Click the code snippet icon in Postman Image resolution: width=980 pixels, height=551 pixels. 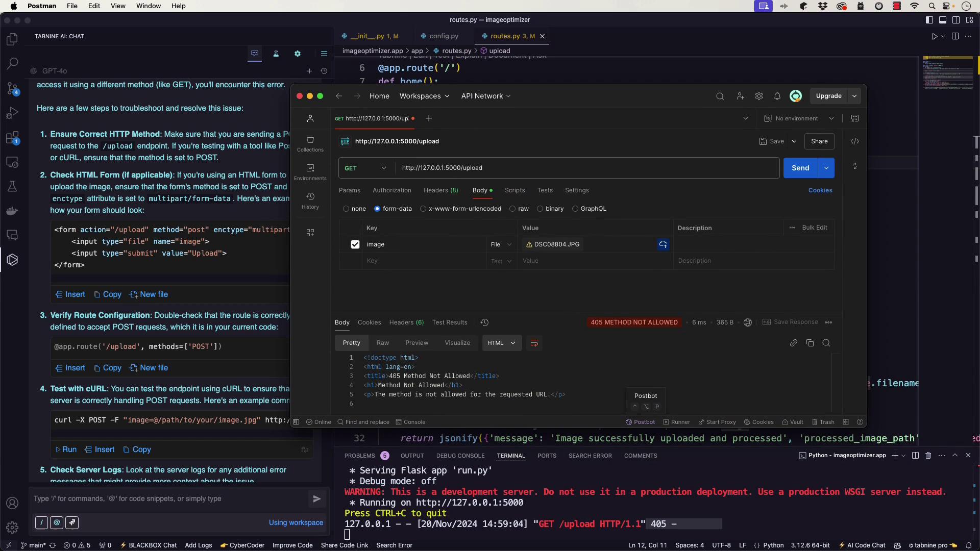(x=854, y=141)
